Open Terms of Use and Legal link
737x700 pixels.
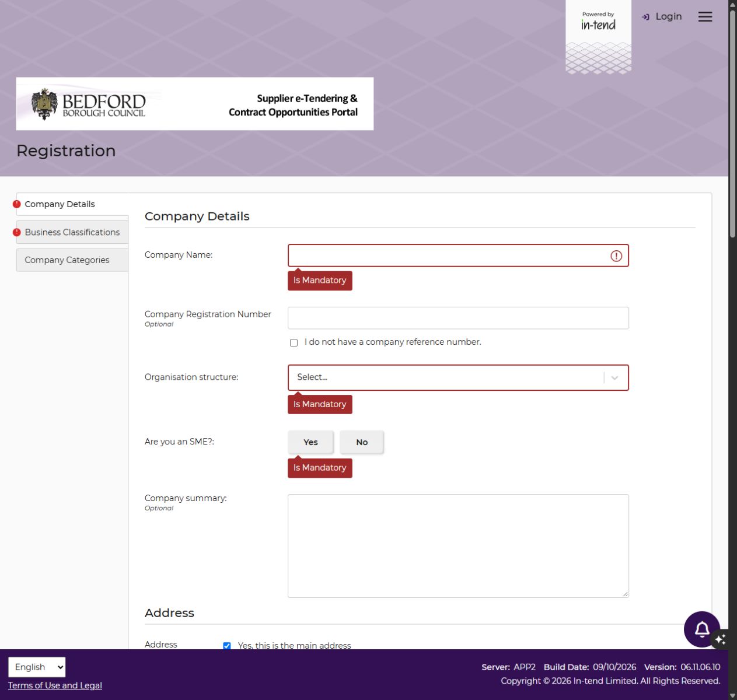coord(55,685)
